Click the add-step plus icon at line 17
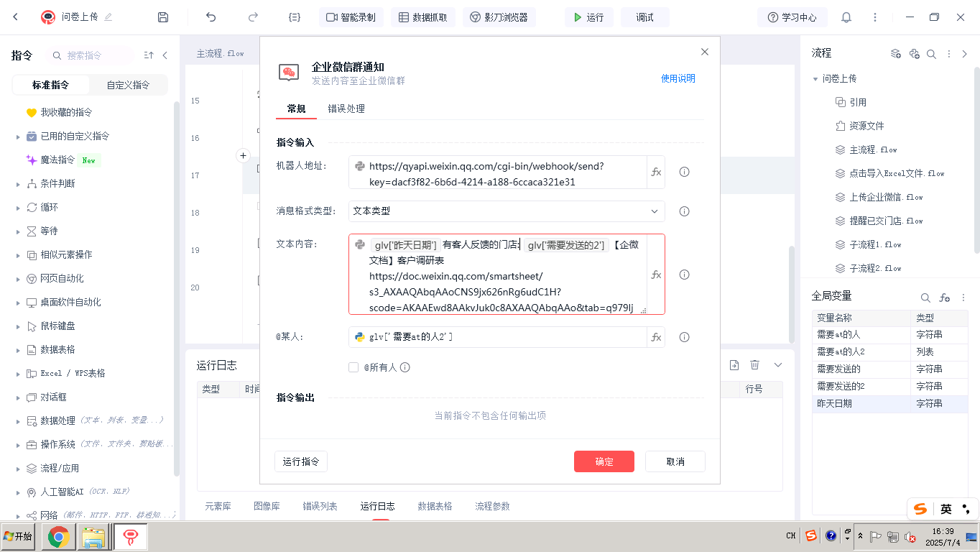This screenshot has height=552, width=980. pyautogui.click(x=243, y=155)
